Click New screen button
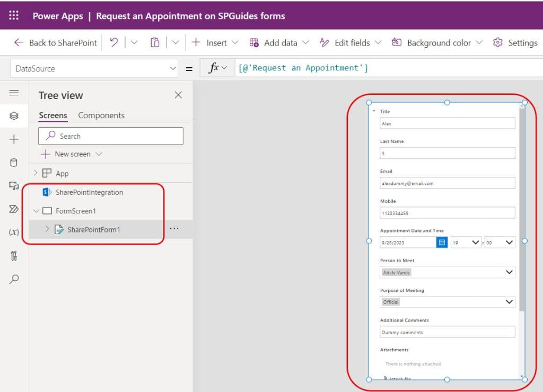Viewport: 543px width, 392px height. (72, 154)
